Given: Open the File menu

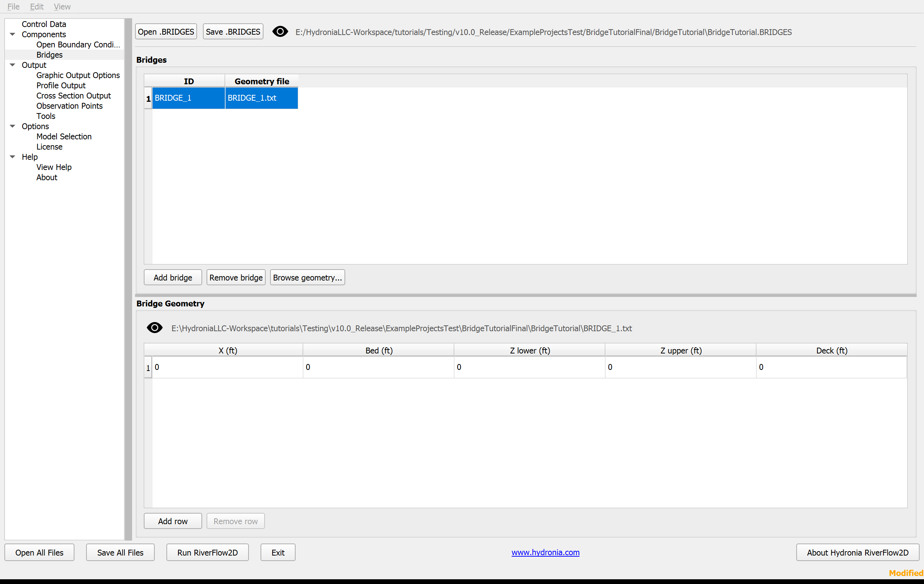Looking at the screenshot, I should pyautogui.click(x=14, y=7).
